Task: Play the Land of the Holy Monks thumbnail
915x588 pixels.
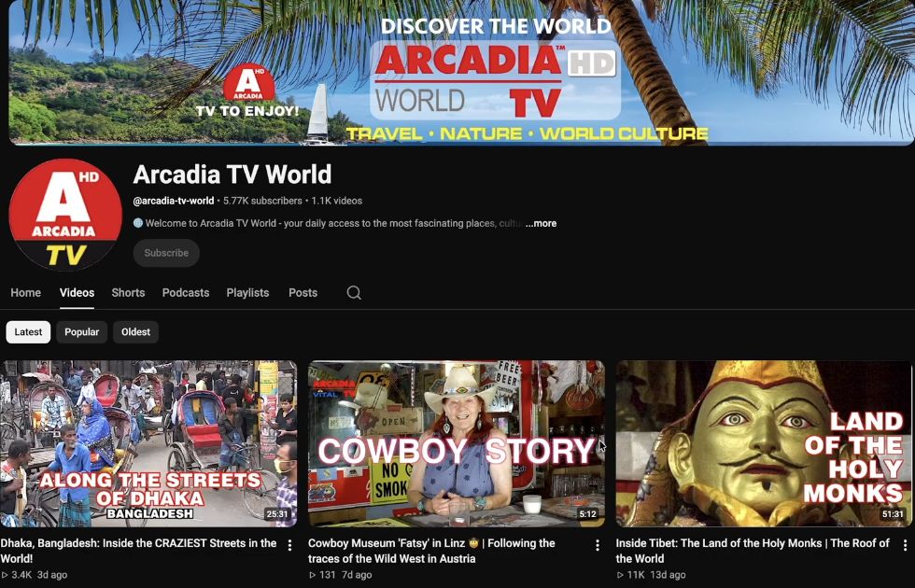Action: [x=764, y=443]
